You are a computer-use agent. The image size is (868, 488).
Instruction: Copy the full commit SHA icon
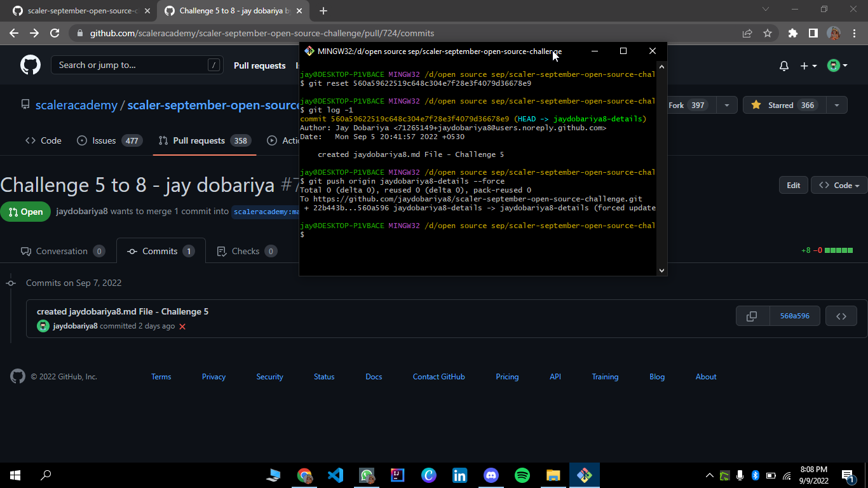pyautogui.click(x=752, y=316)
